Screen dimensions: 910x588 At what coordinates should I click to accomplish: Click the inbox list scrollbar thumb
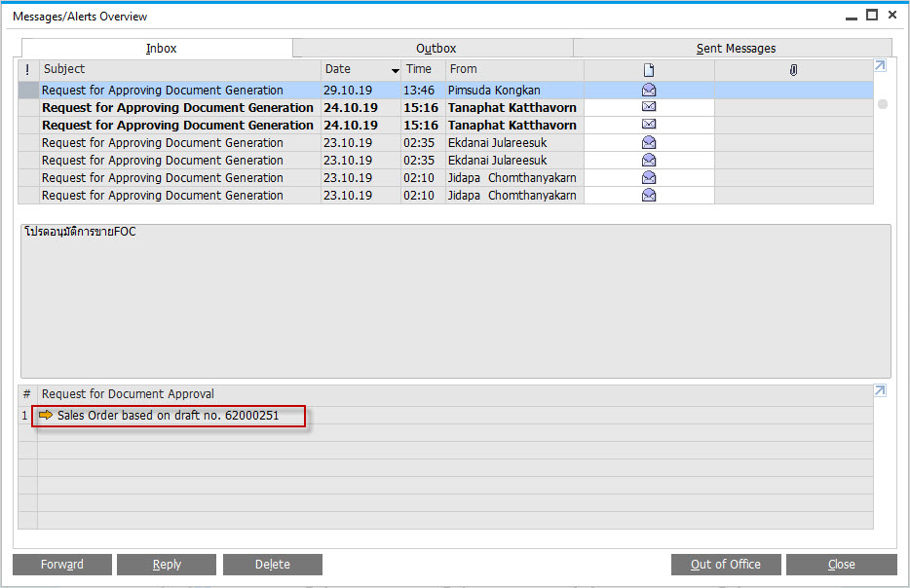tap(883, 104)
